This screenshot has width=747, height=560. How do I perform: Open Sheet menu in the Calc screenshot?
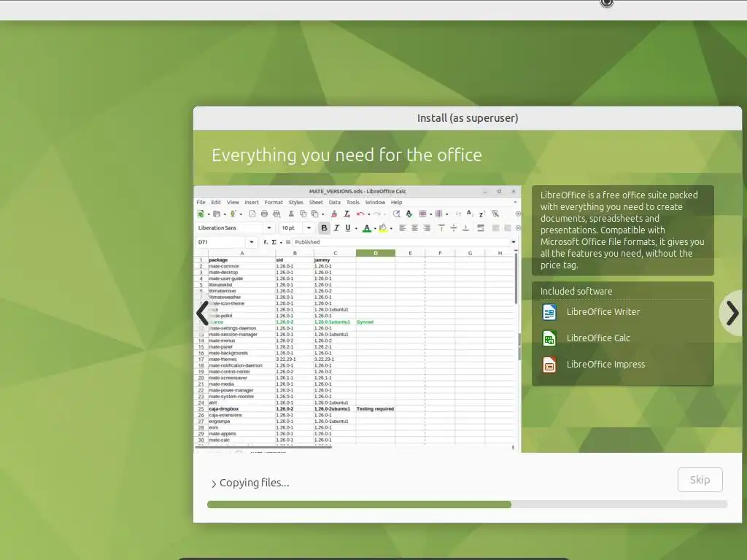pos(316,203)
